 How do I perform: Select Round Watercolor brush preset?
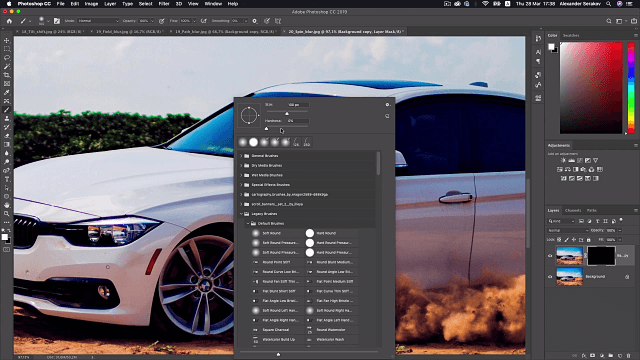point(332,330)
